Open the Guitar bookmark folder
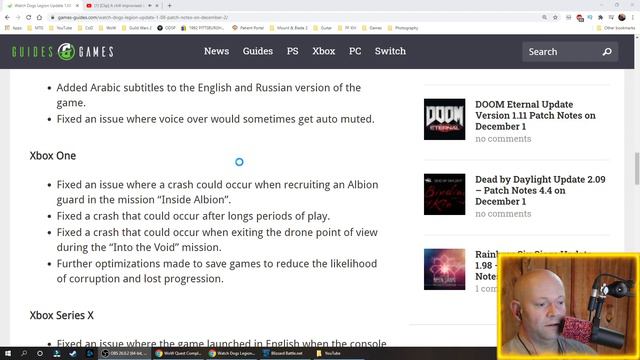The width and height of the screenshot is (640, 360). tap(322, 28)
